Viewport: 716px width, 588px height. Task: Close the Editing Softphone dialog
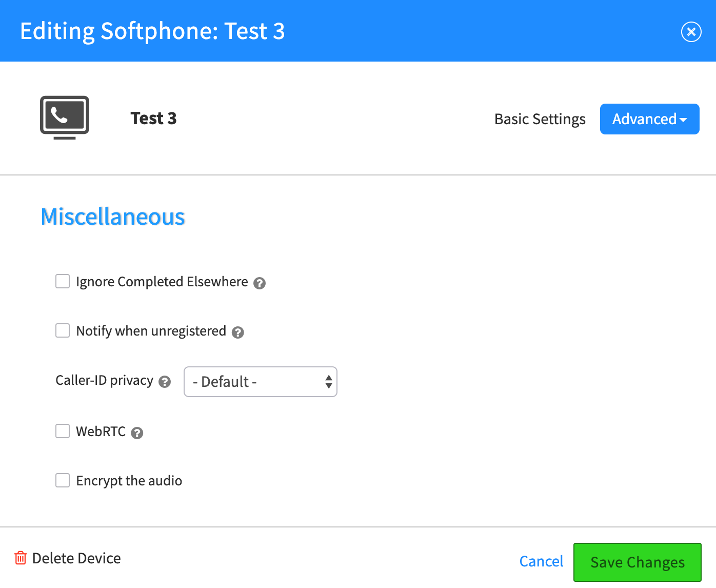pyautogui.click(x=691, y=32)
